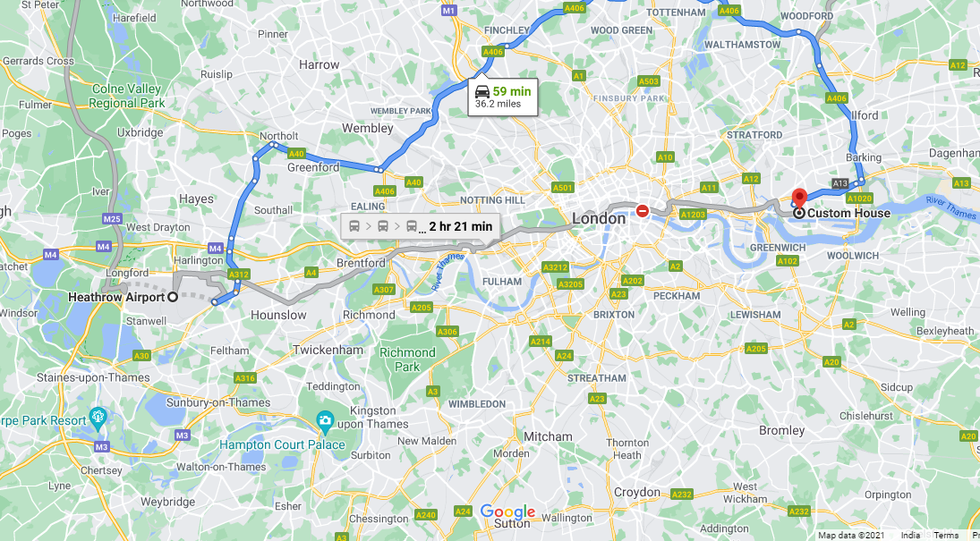Click the London city label
980x541 pixels.
[599, 219]
